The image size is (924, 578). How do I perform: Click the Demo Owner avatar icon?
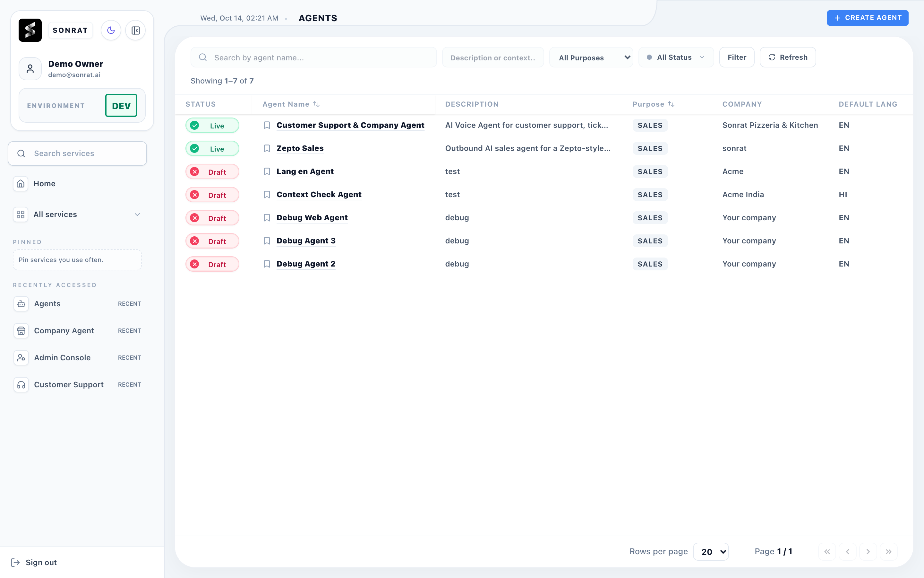click(30, 69)
